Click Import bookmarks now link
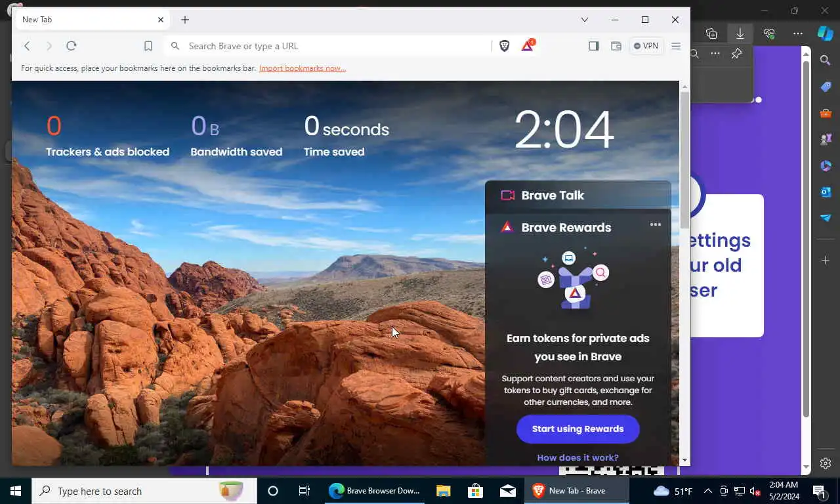Viewport: 840px width, 504px height. point(303,68)
